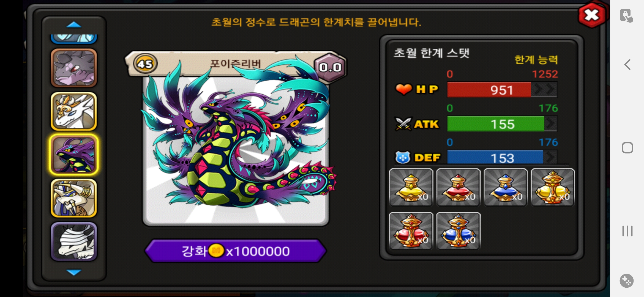Select the large red ornate potion
Image resolution: width=644 pixels, height=297 pixels.
click(411, 231)
